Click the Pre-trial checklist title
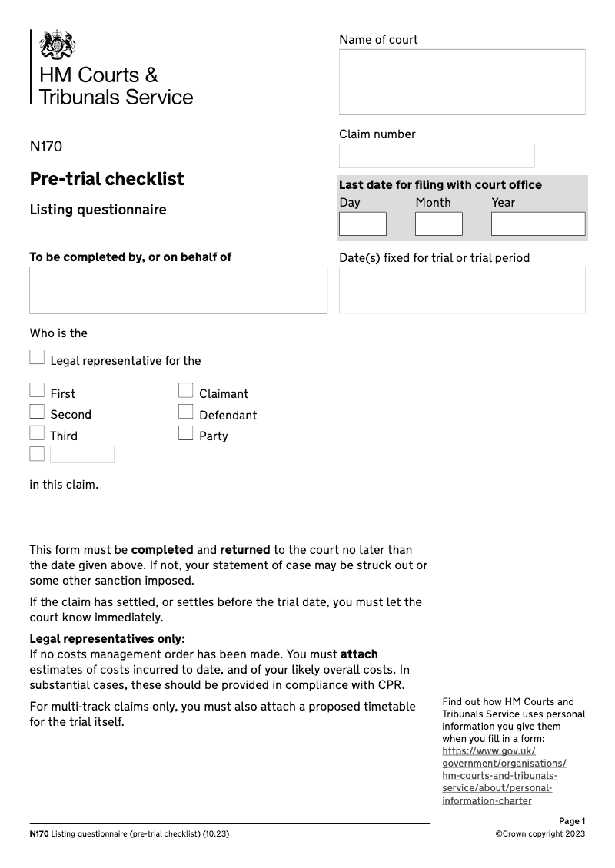The width and height of the screenshot is (615, 868). [107, 179]
